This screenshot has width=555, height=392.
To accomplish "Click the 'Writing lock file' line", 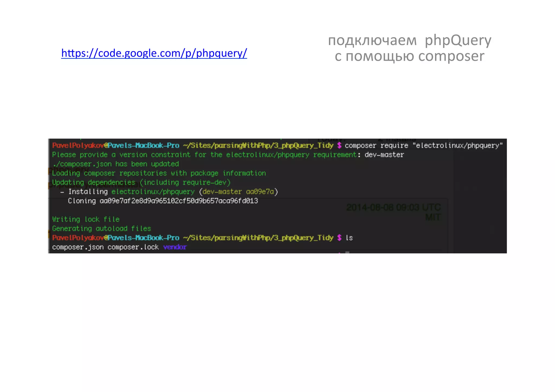I will coord(86,219).
